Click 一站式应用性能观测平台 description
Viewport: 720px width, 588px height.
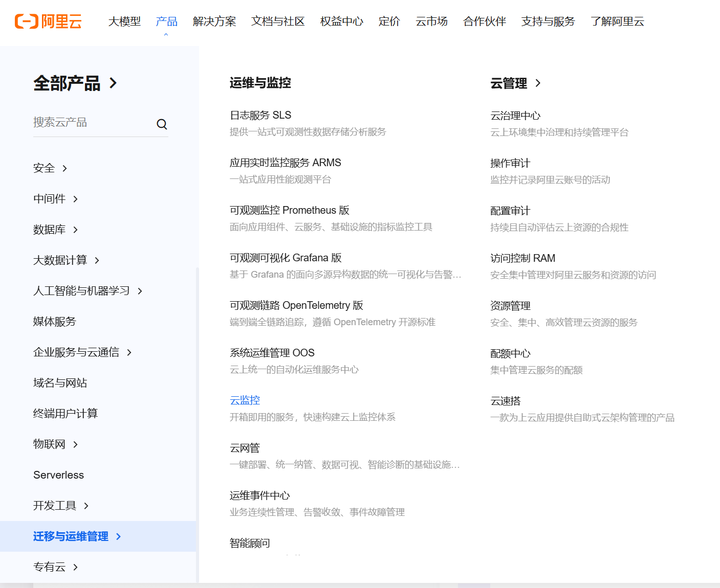[280, 179]
